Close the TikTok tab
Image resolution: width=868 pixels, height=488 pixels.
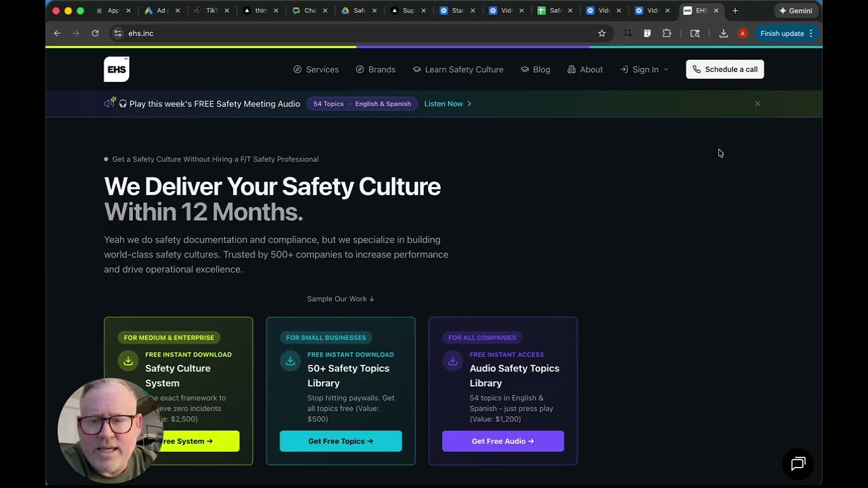coord(227,11)
